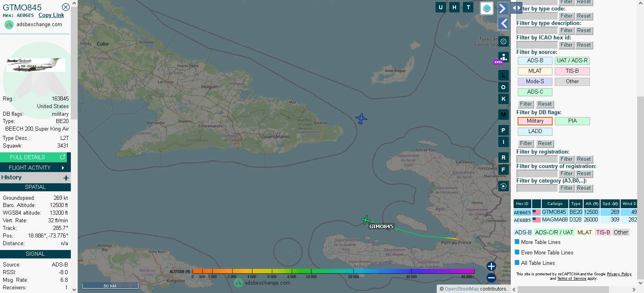
Task: Open the BEECH 200 aircraft photo thumbnail
Action: click(x=35, y=65)
